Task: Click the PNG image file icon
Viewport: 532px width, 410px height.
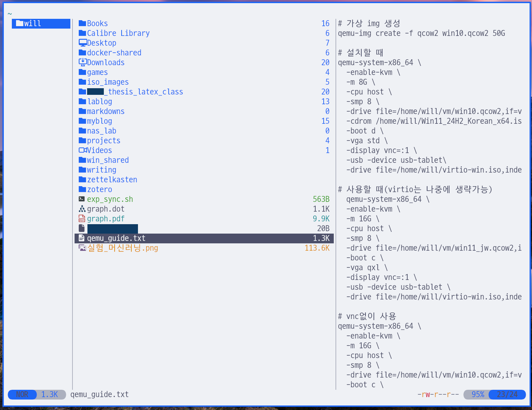Action: (x=82, y=248)
